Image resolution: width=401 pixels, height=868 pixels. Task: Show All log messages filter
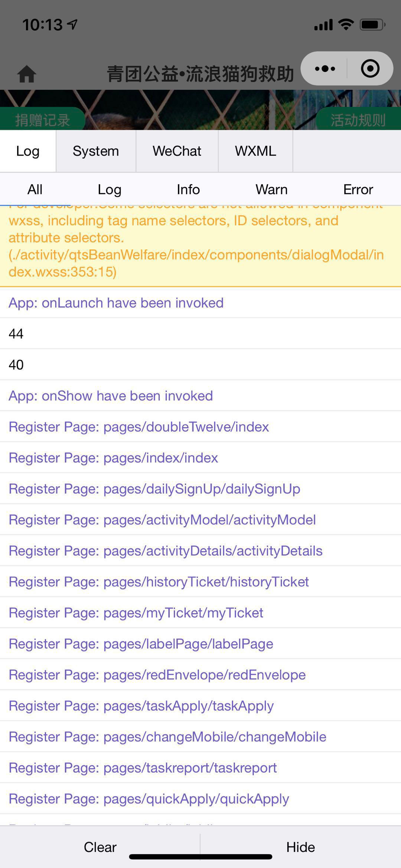coord(35,190)
